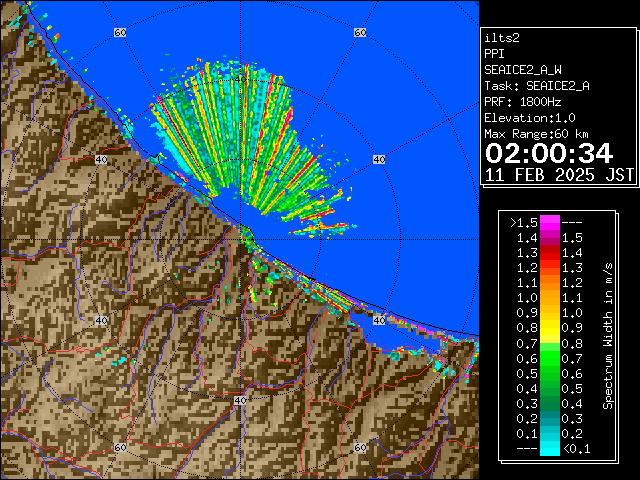Click the '60' range label at the map's lower left
The width and height of the screenshot is (640, 480).
[x=120, y=447]
